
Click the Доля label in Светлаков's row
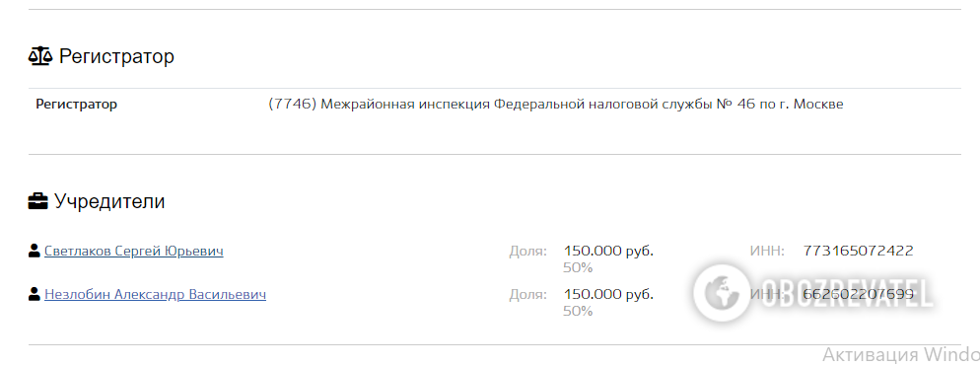[x=528, y=251]
